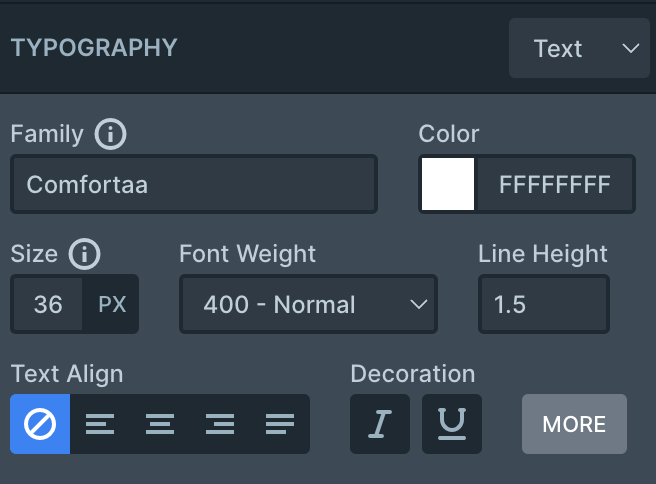Viewport: 656px width, 484px height.
Task: Edit the FFFFFFFF color hex field
Action: click(555, 184)
